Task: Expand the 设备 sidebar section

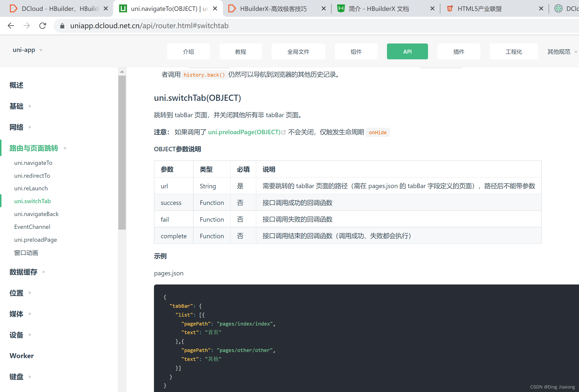Action: point(20,335)
